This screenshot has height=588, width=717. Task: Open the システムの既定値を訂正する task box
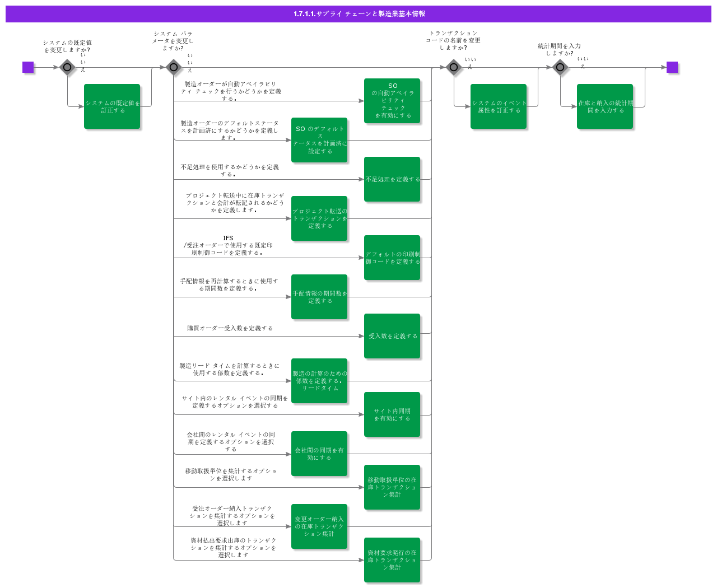click(112, 106)
